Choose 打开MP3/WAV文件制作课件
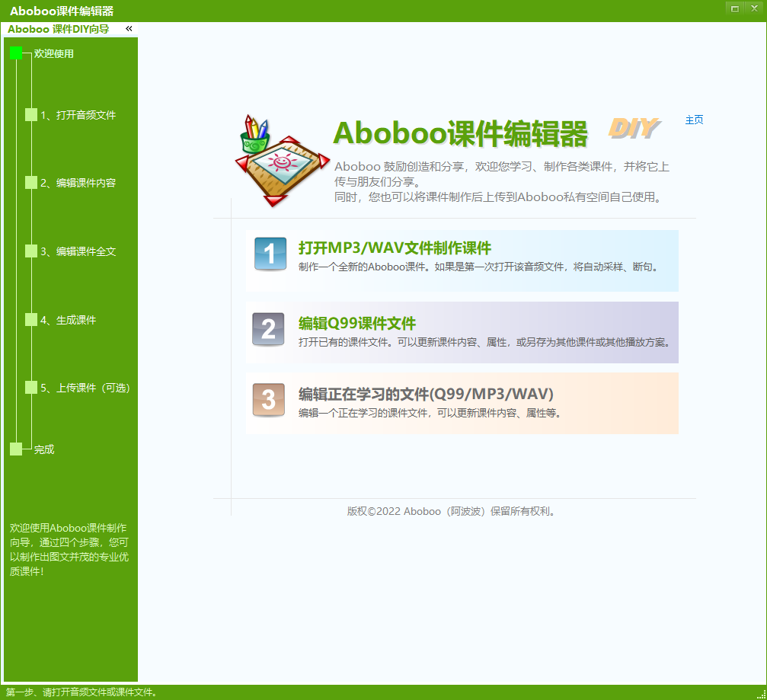 tap(395, 248)
